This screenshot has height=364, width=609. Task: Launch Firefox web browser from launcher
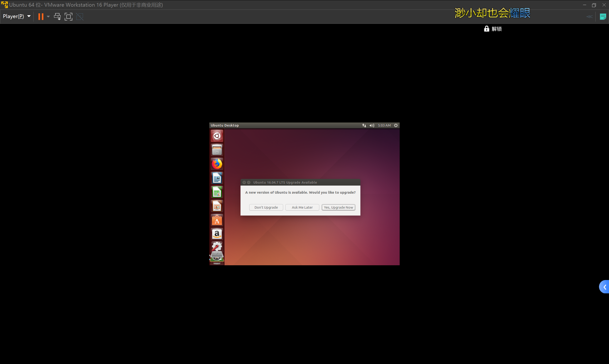coord(217,164)
